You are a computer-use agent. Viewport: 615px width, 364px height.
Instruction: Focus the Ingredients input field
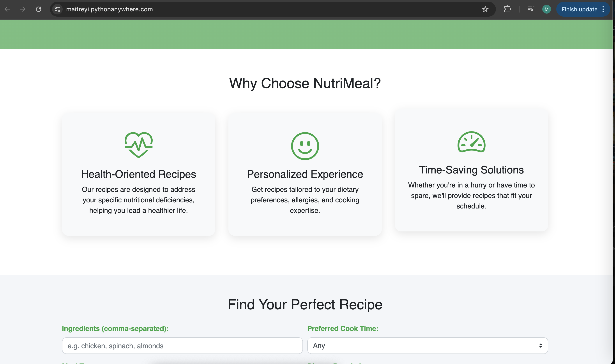pos(182,345)
